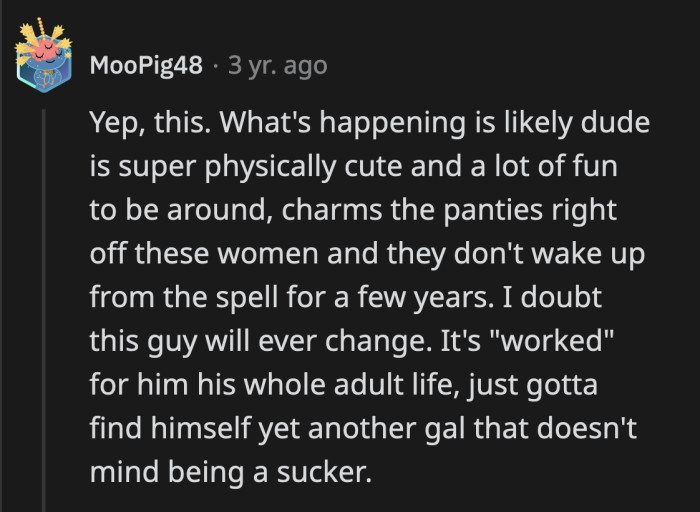
Task: Click the "3 yr. ago" timestamp
Action: point(277,66)
